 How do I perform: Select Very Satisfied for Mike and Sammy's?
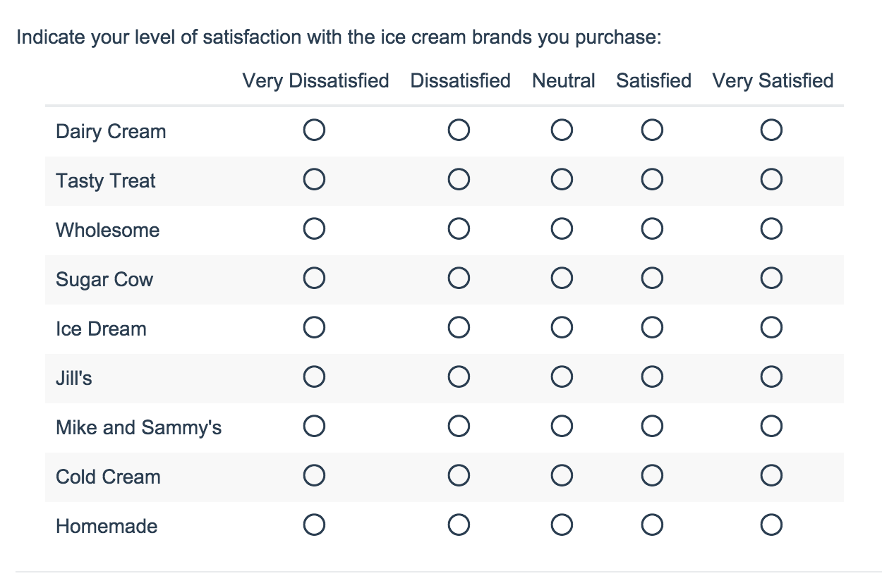tap(771, 427)
